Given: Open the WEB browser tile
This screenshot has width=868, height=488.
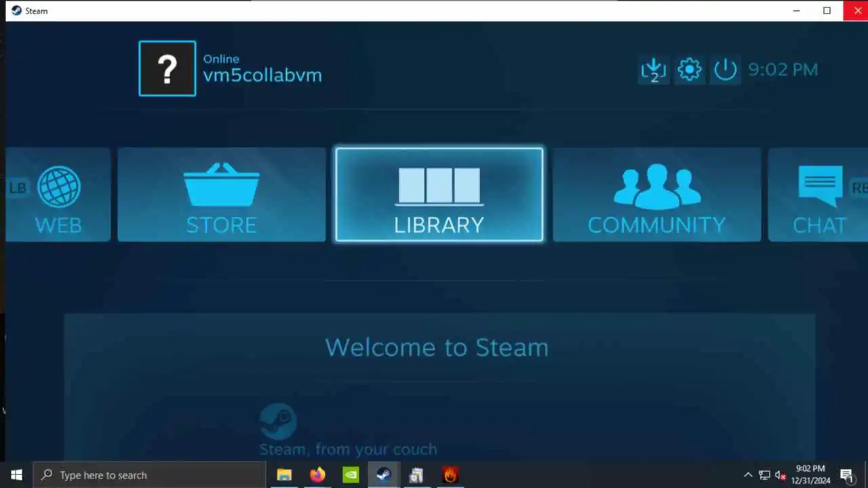Looking at the screenshot, I should [58, 195].
